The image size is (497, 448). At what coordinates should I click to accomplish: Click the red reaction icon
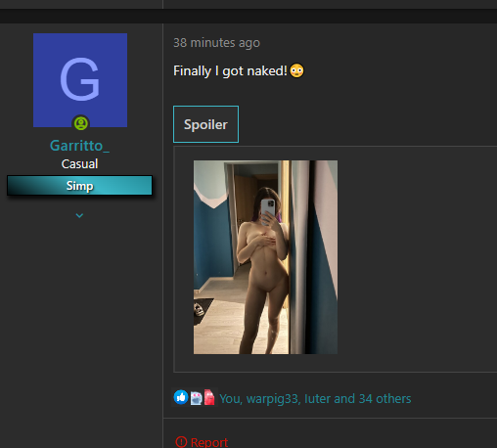(x=209, y=397)
